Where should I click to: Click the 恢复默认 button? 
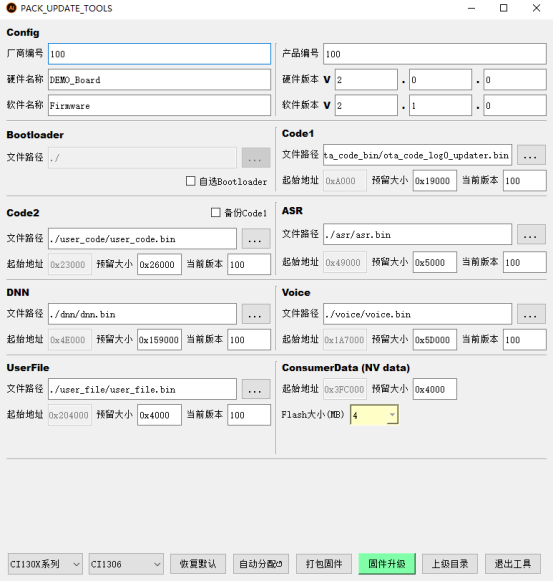point(198,564)
